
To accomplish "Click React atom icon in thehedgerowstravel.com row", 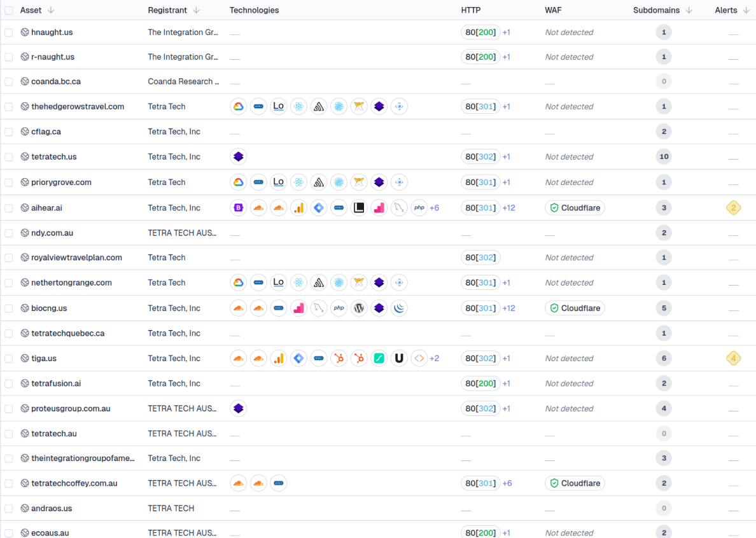I will [299, 106].
